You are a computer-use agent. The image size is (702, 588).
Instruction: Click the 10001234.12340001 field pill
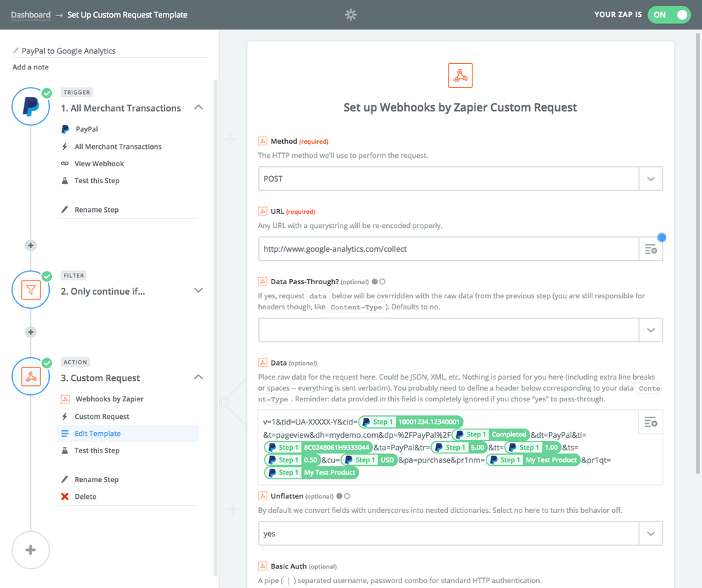point(411,422)
